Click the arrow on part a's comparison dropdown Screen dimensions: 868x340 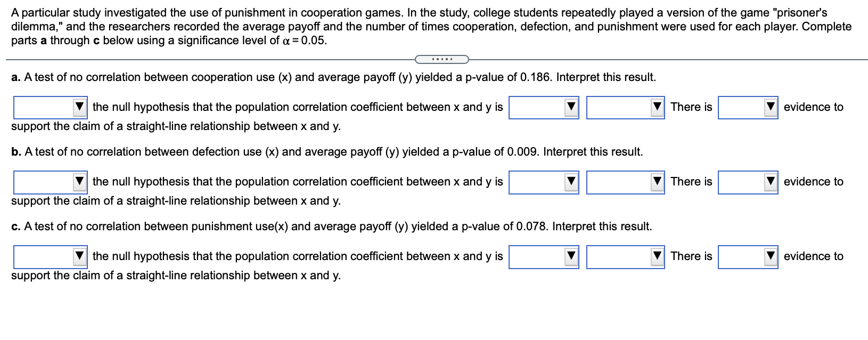coord(571,107)
